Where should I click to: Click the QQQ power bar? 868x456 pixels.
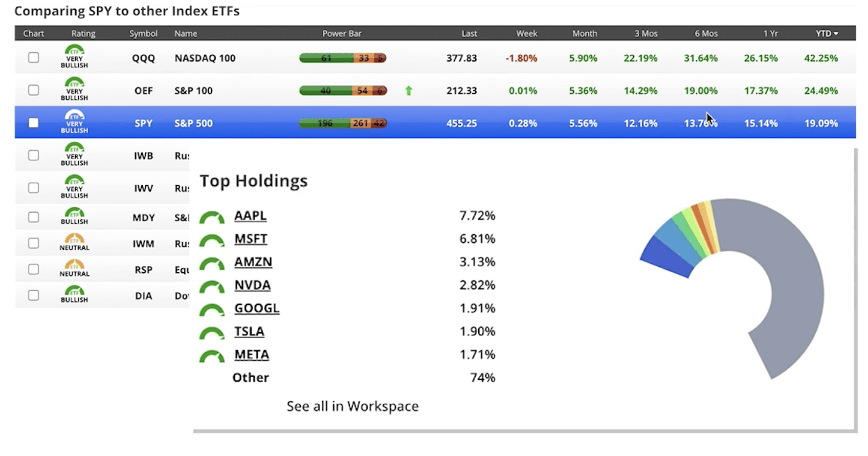343,58
